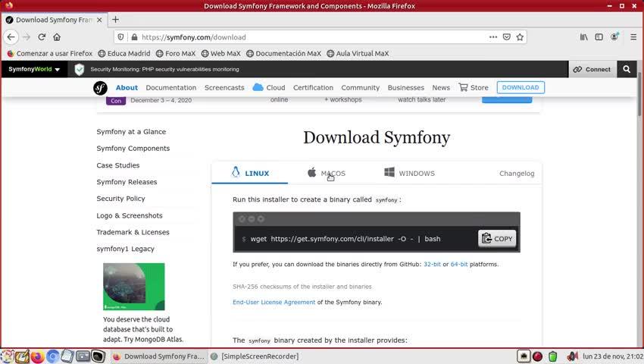The height and width of the screenshot is (364, 644).
Task: Open Documentación MaX bookmark
Action: (x=284, y=54)
